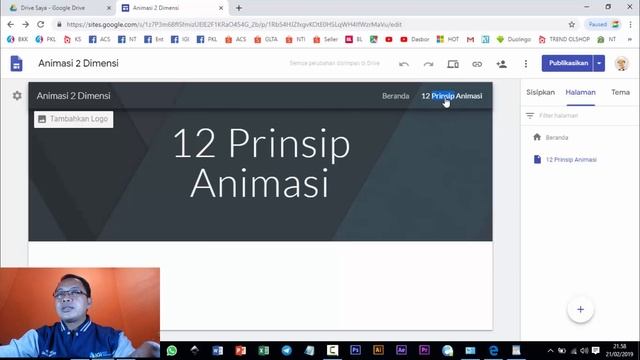Open the Dasbor YouTube bookmark

pos(414,39)
